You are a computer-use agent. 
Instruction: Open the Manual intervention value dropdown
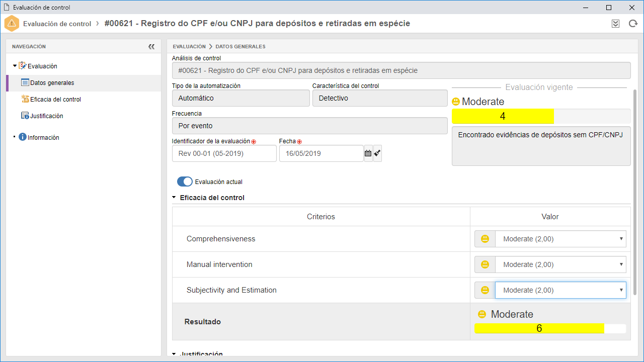(x=560, y=264)
